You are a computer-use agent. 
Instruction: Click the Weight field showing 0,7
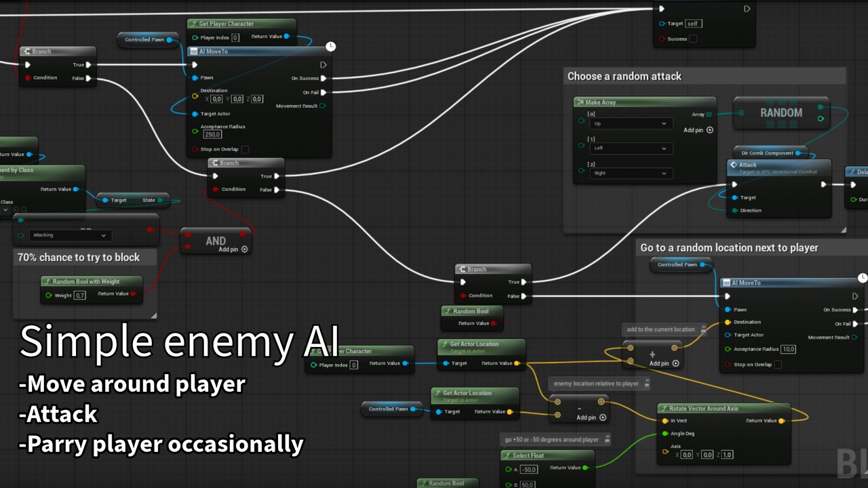click(80, 296)
